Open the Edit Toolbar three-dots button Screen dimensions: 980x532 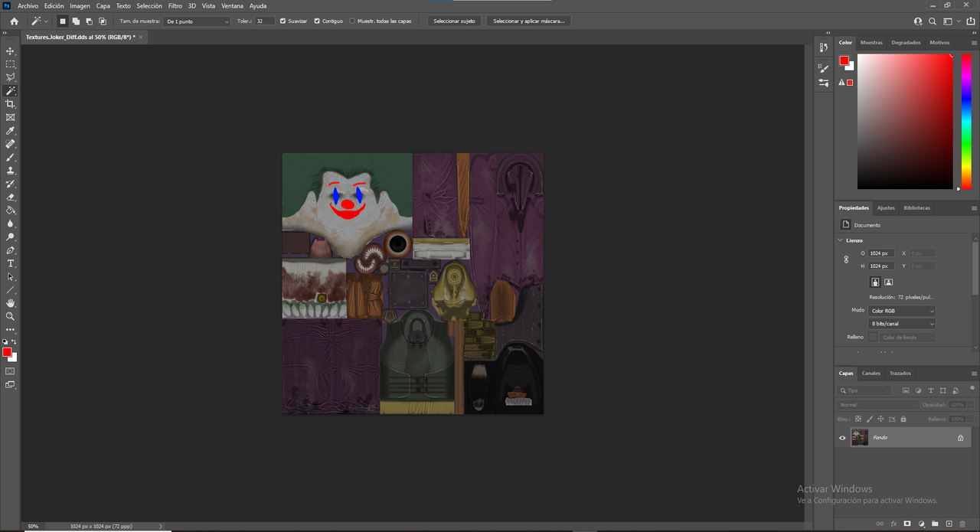pos(10,329)
